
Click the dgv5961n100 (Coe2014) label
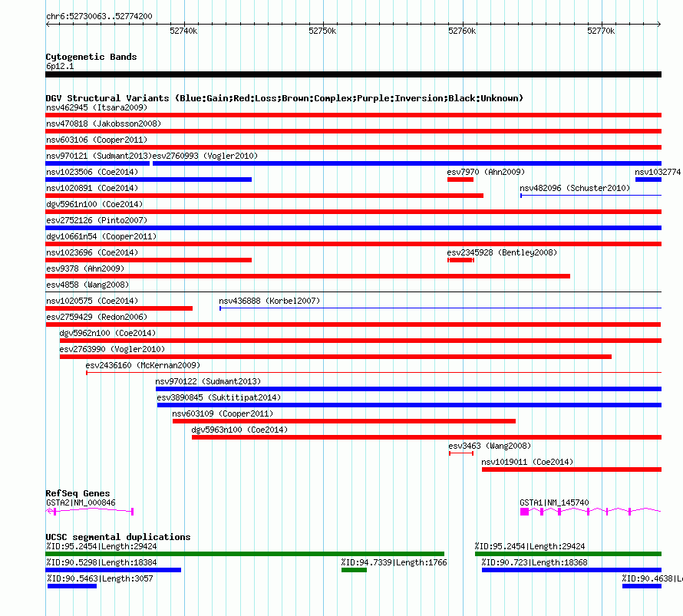94,204
